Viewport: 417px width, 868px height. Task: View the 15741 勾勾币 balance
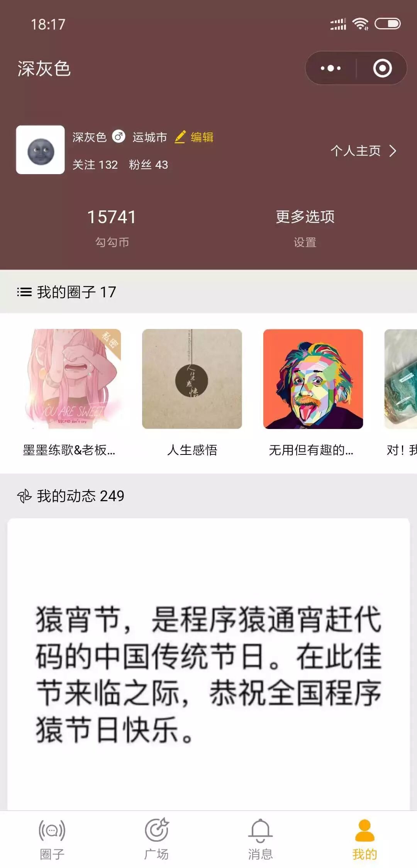112,228
